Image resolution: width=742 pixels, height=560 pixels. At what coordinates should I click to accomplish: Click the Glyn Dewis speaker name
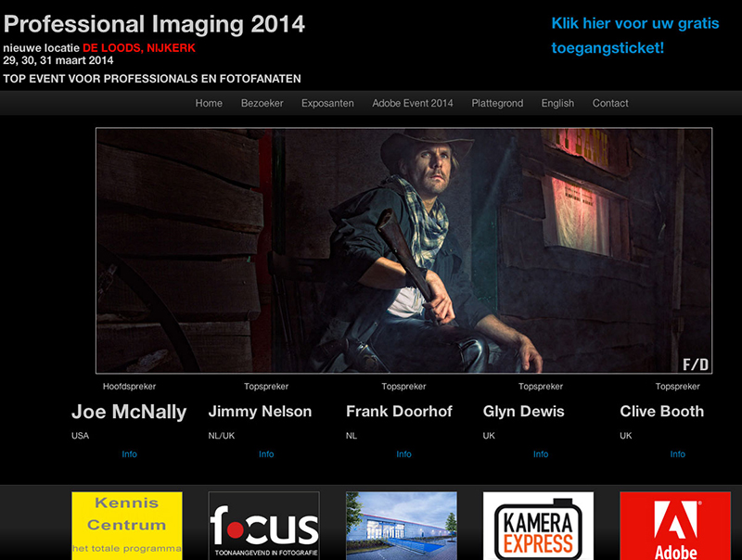point(523,412)
